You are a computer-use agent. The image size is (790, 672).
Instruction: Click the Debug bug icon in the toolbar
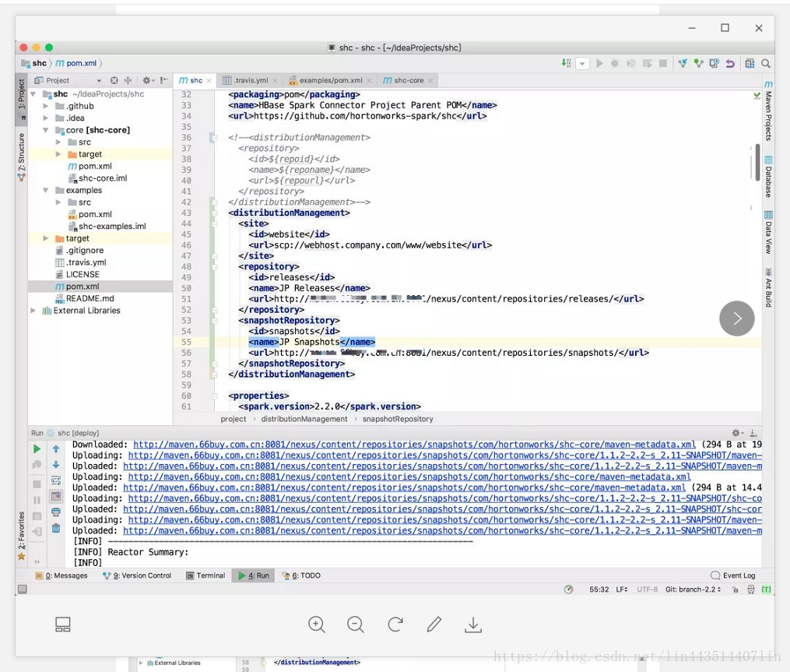pyautogui.click(x=615, y=63)
